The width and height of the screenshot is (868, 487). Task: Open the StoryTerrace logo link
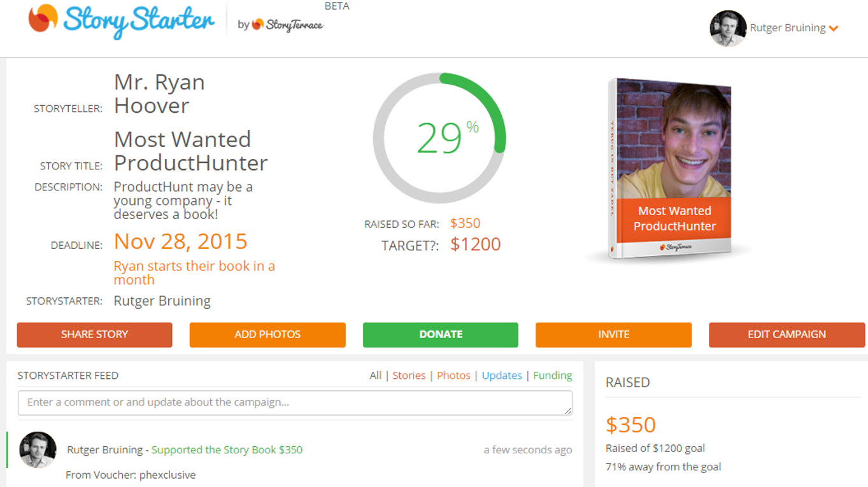coord(287,25)
